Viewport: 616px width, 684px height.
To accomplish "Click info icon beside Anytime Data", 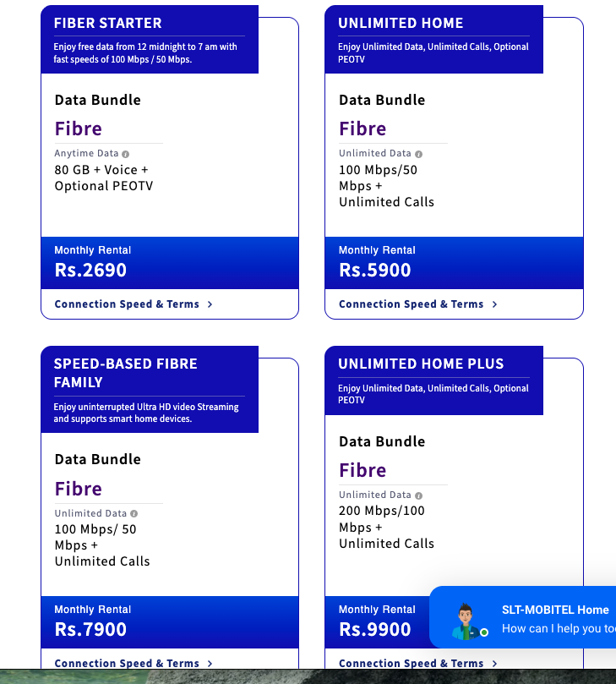I will click(126, 154).
